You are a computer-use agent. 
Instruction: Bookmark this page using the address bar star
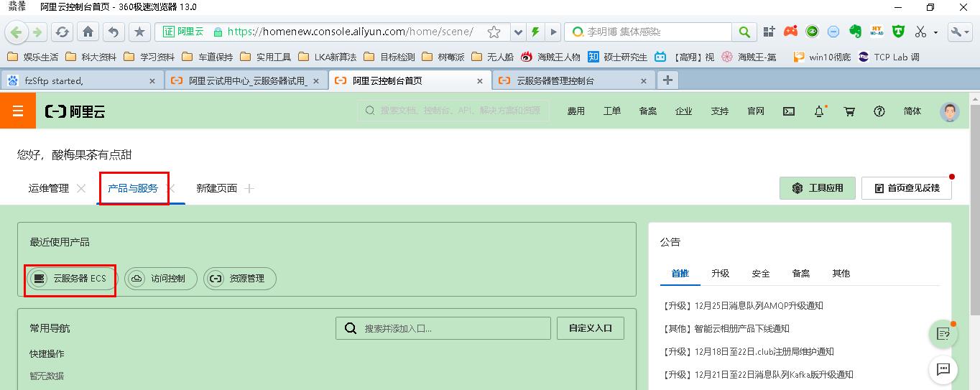pyautogui.click(x=494, y=32)
